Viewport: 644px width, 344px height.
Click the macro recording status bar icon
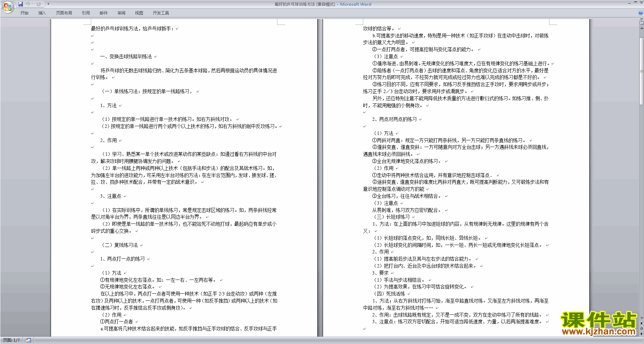coord(29,340)
